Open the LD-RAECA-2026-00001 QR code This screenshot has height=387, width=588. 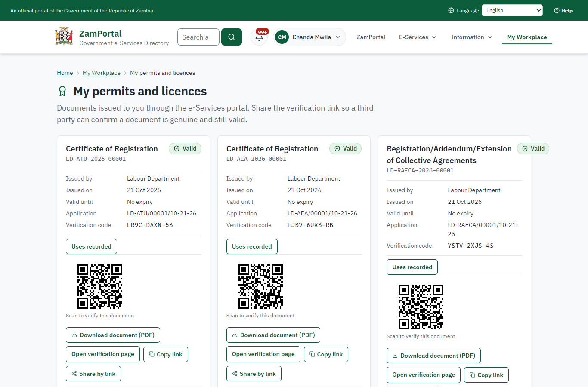pos(421,307)
